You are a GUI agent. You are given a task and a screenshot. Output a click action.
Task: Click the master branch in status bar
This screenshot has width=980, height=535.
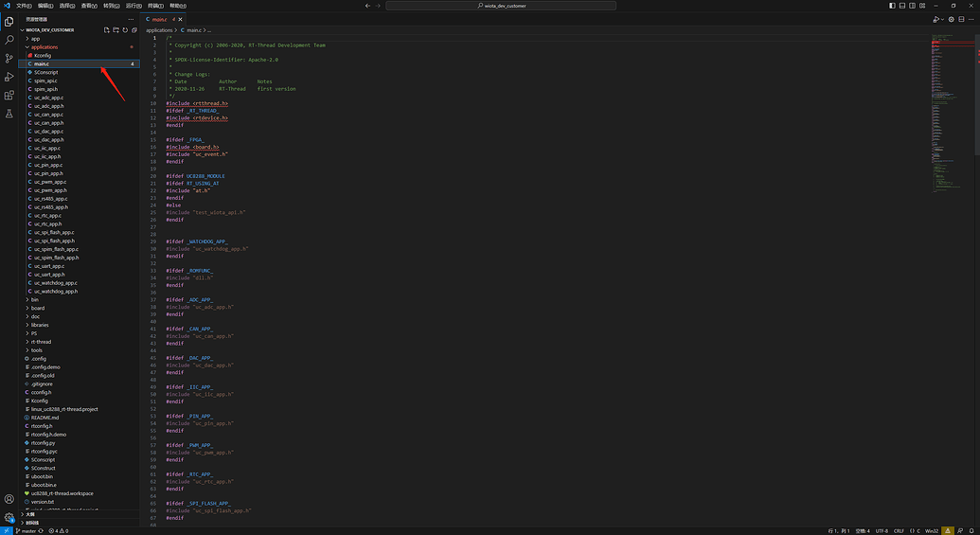point(26,530)
